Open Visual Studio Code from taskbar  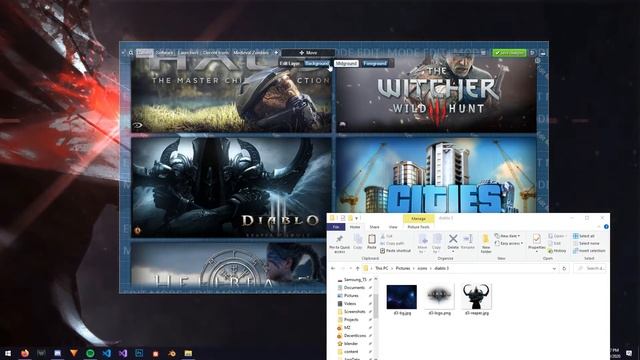click(107, 353)
